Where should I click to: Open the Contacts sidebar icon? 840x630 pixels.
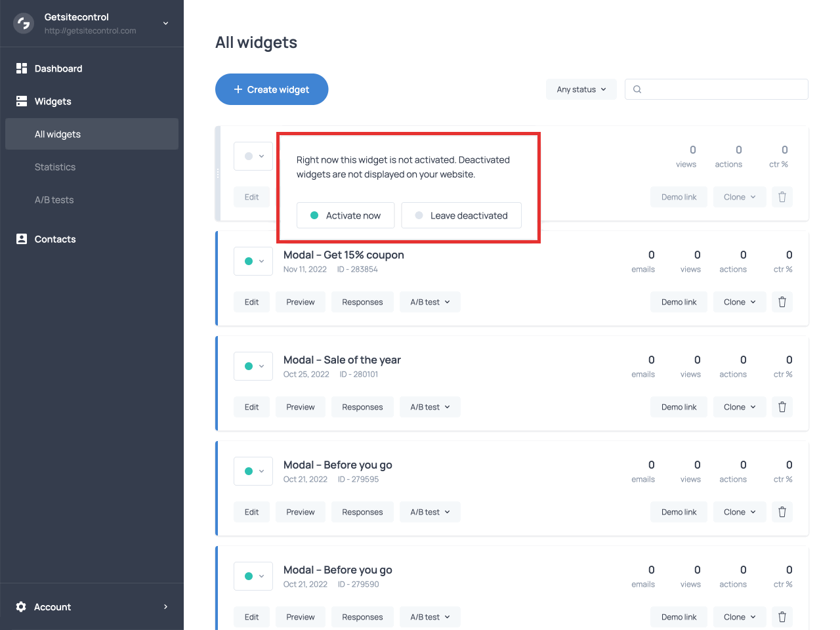tap(20, 239)
